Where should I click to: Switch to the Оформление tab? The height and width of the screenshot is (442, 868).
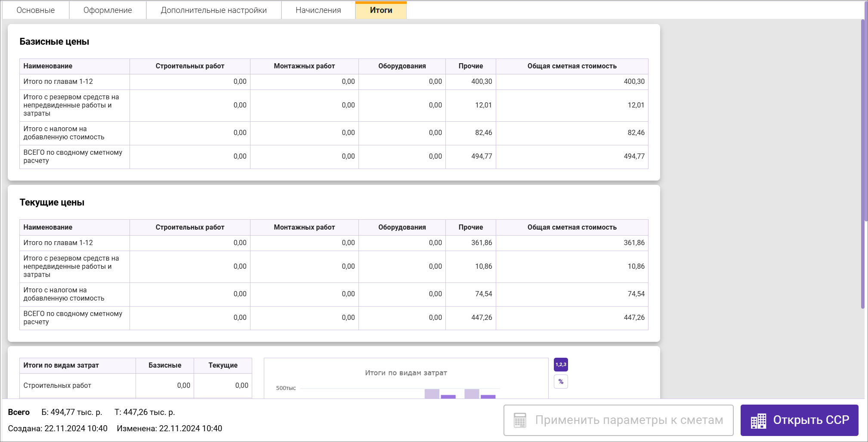pos(108,10)
